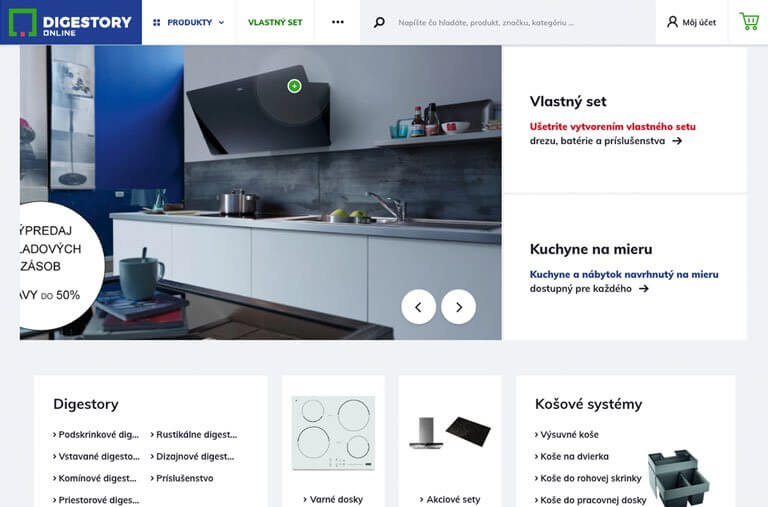Click the Digestory Online logo
The width and height of the screenshot is (768, 507).
coord(71,23)
